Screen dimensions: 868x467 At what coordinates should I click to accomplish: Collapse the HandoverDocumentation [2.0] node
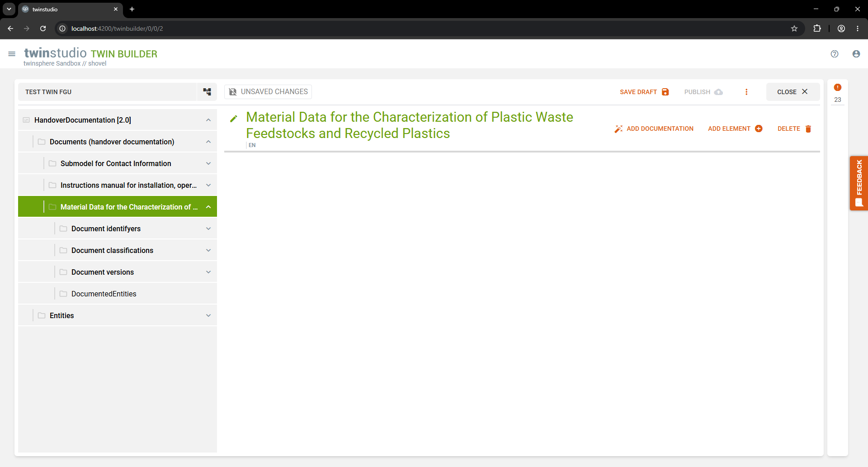208,120
